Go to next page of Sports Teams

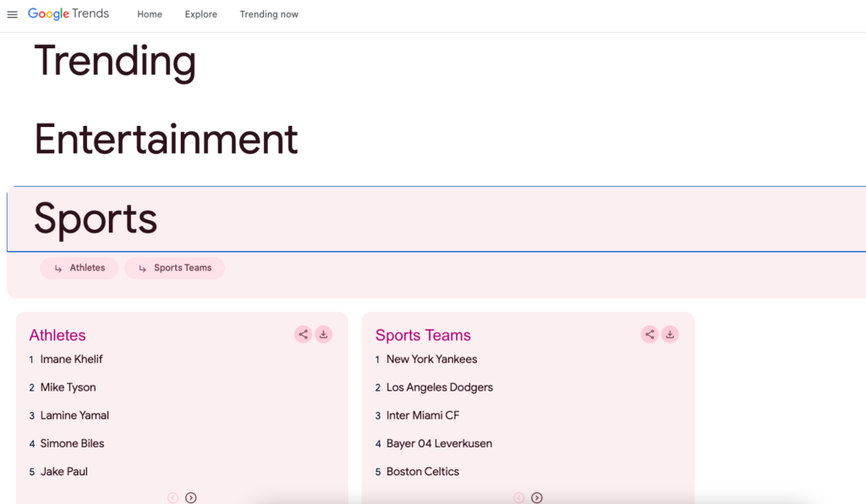pyautogui.click(x=537, y=498)
